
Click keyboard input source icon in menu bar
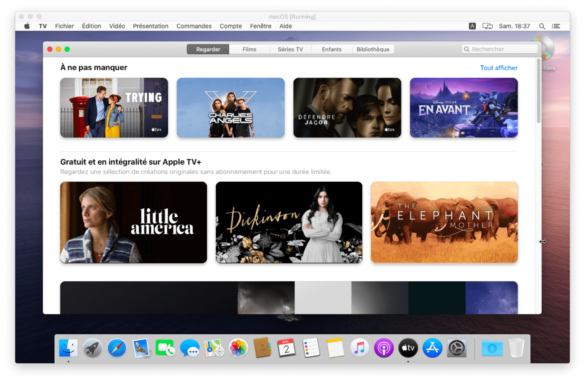pyautogui.click(x=472, y=26)
